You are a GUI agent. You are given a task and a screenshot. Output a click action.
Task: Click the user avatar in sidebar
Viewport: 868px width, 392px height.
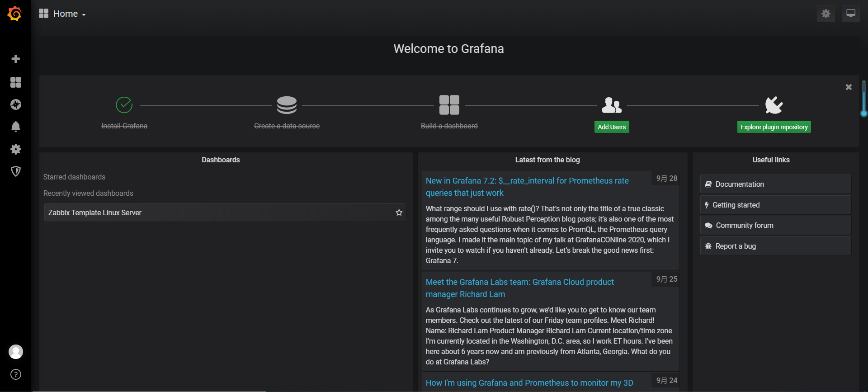16,352
